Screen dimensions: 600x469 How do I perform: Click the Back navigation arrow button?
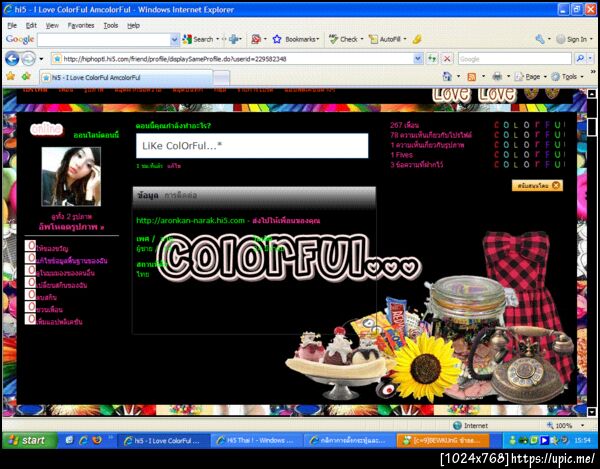click(12, 59)
